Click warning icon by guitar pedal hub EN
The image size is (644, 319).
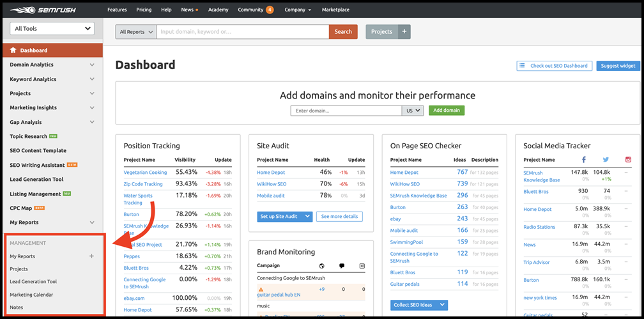click(261, 290)
